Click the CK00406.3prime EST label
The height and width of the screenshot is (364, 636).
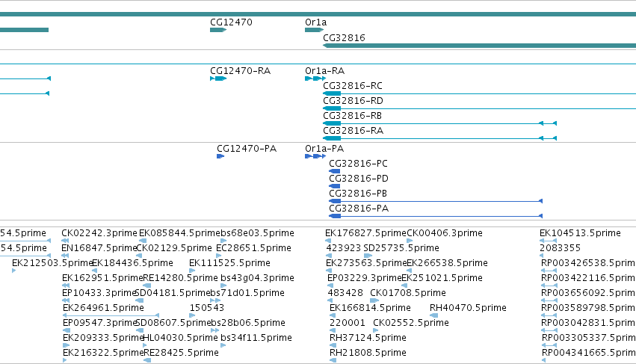point(445,233)
